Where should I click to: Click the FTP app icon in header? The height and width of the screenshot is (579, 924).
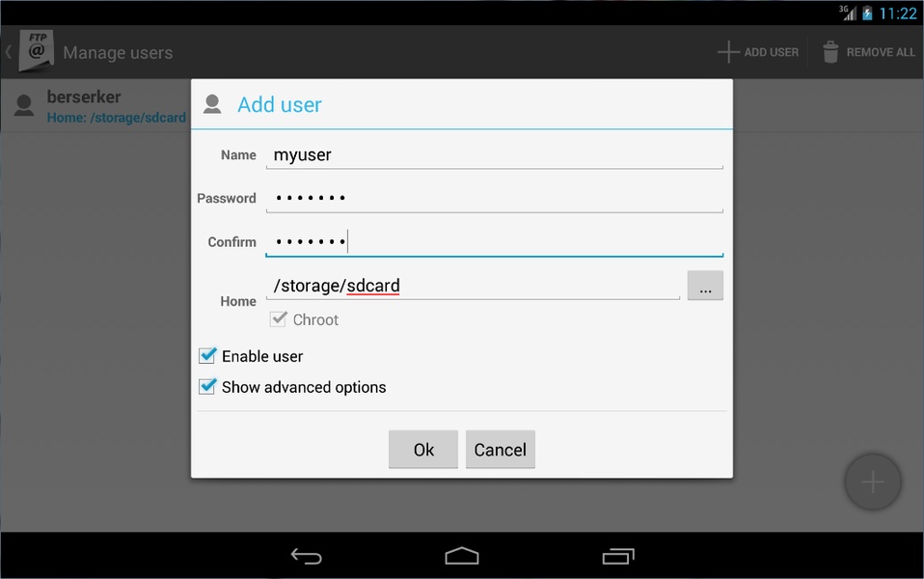coord(37,51)
